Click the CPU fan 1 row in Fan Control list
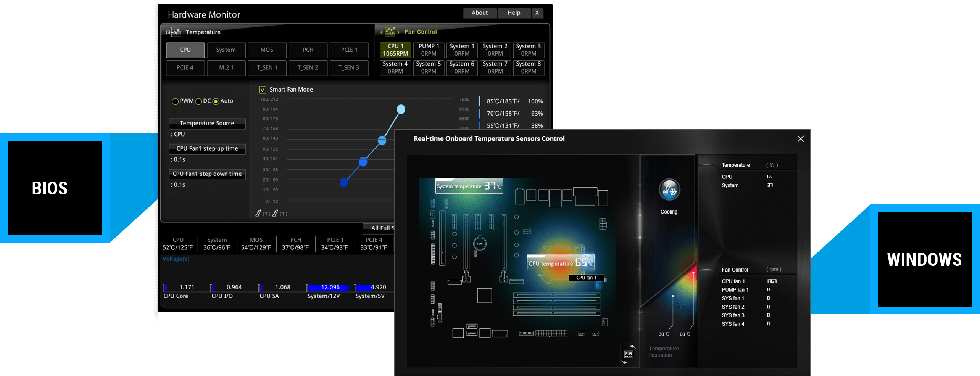 pyautogui.click(x=749, y=281)
